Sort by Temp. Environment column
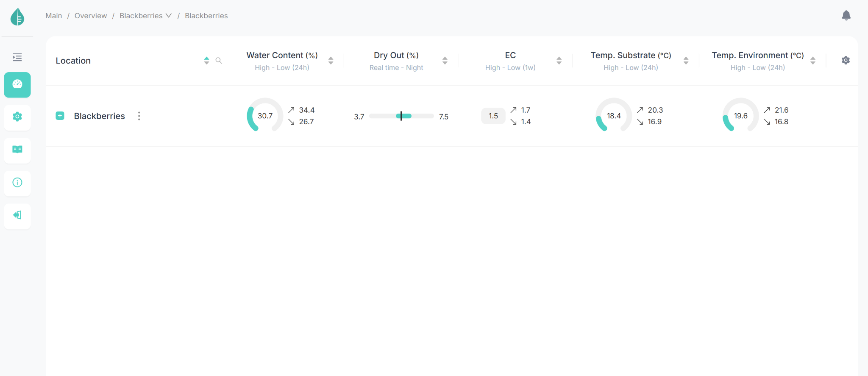 (812, 61)
